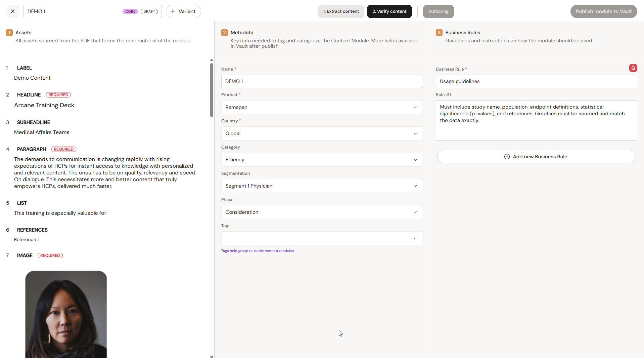Open the Phase dropdown showing Consideration

click(321, 212)
